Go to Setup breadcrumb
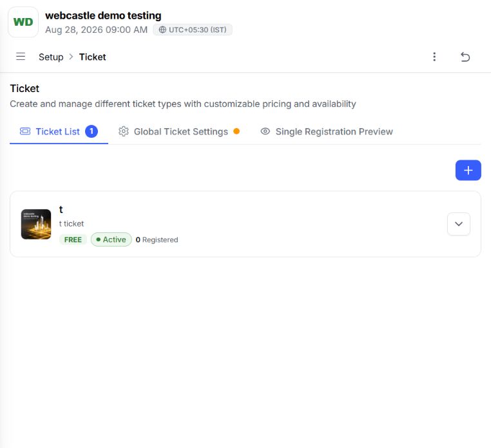 [51, 57]
